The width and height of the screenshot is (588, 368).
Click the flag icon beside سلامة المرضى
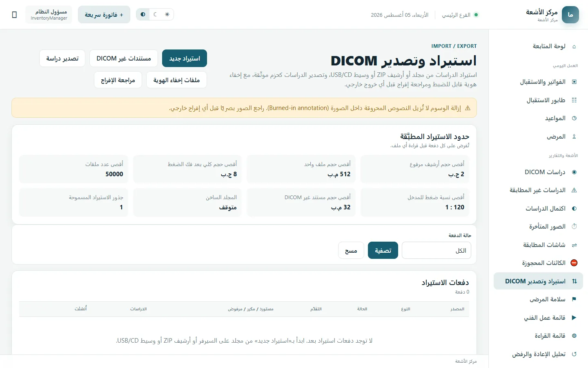(574, 299)
